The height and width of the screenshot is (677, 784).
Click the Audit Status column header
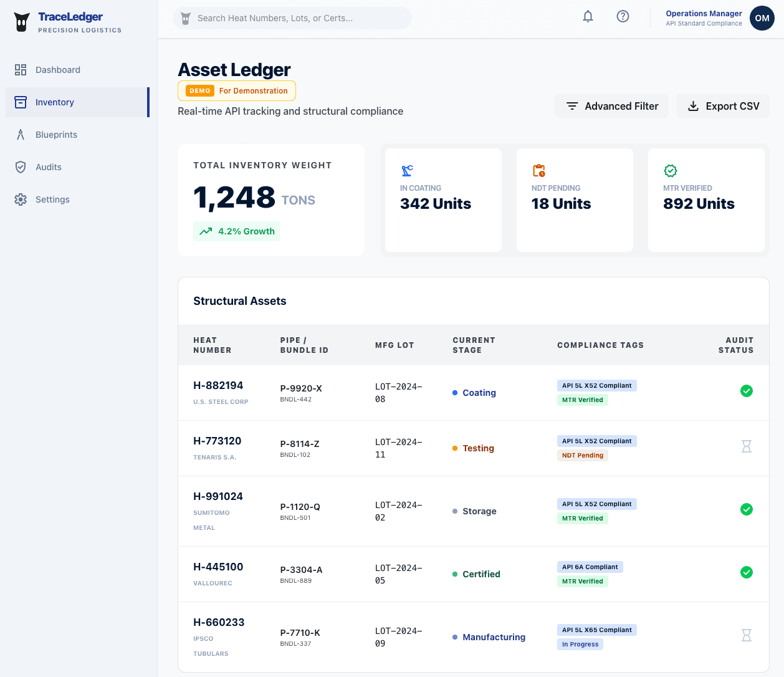736,345
